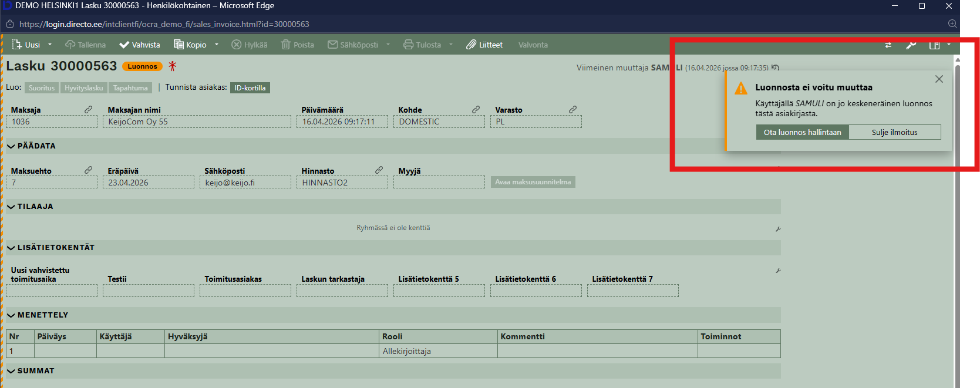Open the wrench settings icon in toolbar
Screen dimensions: 980x388
pyautogui.click(x=911, y=45)
